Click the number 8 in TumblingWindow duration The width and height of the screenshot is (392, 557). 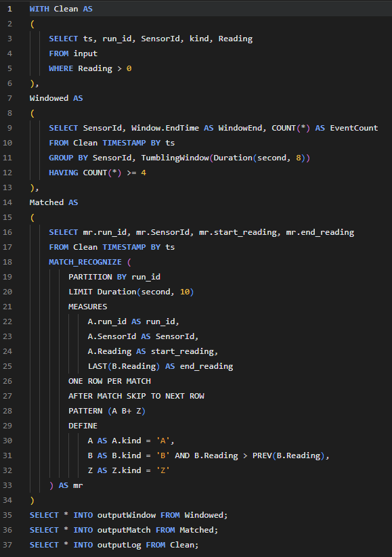tap(298, 158)
